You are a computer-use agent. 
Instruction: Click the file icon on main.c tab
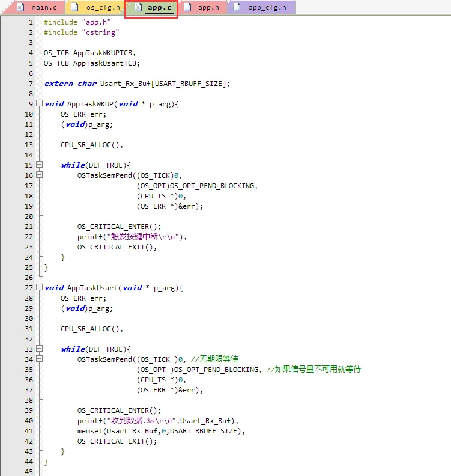(20, 7)
